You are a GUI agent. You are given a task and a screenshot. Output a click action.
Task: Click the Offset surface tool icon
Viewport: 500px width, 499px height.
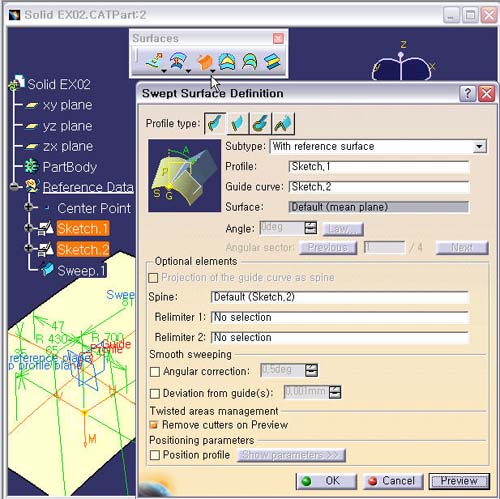178,61
